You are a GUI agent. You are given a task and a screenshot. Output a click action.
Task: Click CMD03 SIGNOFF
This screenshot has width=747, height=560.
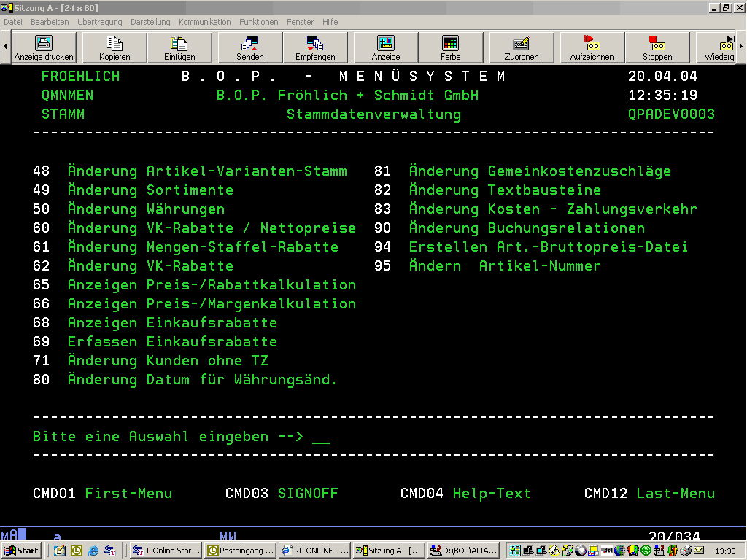(x=282, y=494)
